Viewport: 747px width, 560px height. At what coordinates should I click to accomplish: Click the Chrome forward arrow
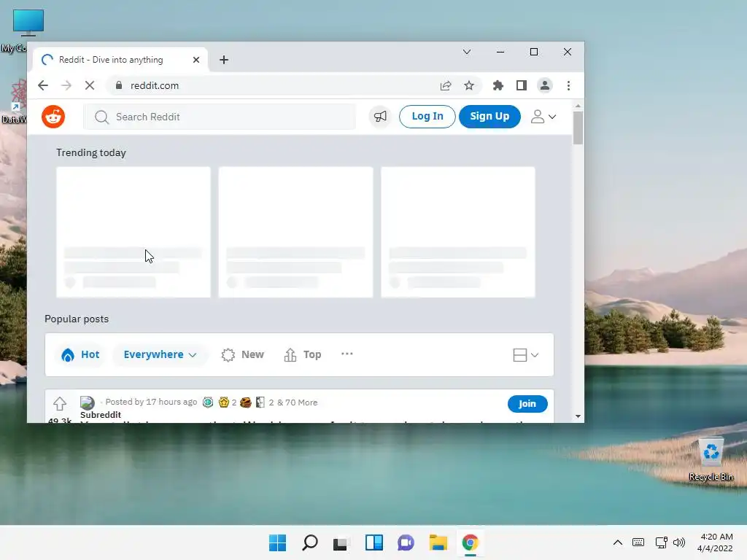66,86
